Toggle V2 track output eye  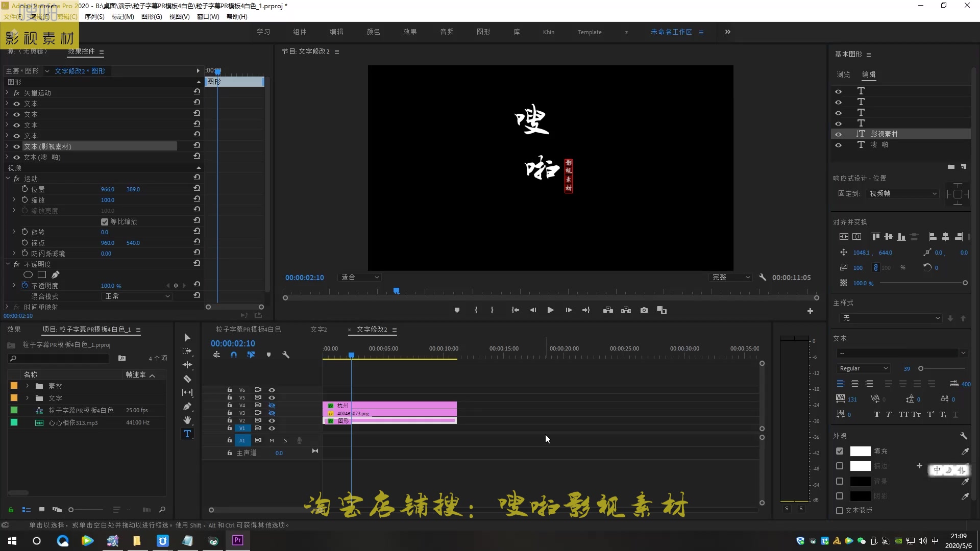[272, 421]
